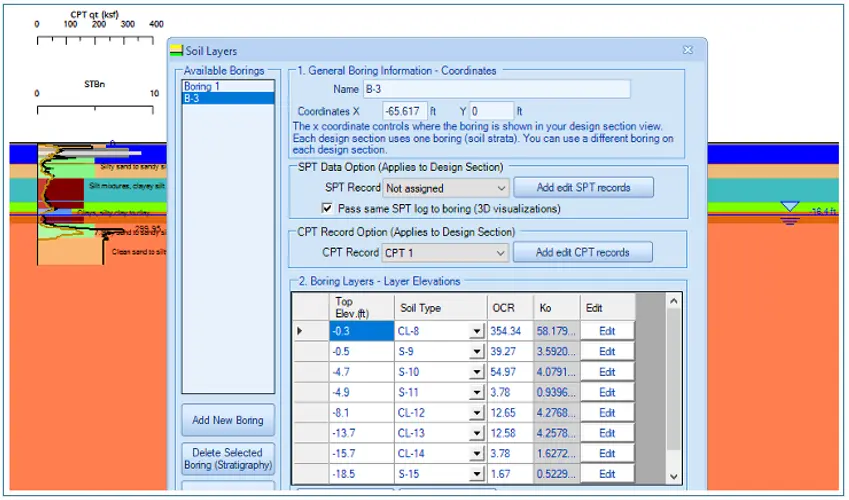
Task: Click OCR cell 1.67
Action: (510, 474)
